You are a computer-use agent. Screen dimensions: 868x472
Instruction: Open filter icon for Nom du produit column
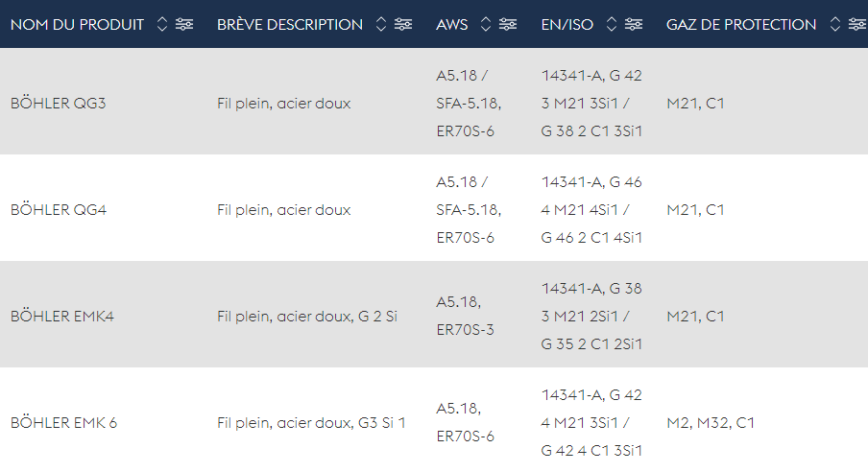click(x=184, y=24)
